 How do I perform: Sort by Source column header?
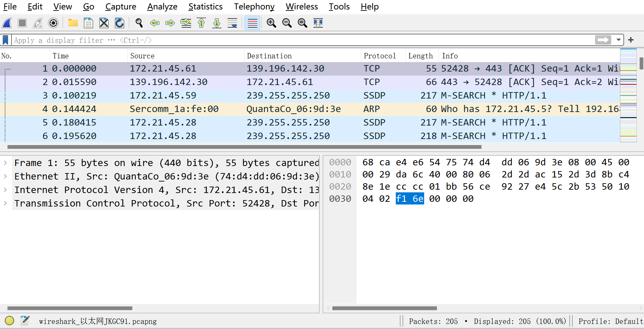click(186, 56)
